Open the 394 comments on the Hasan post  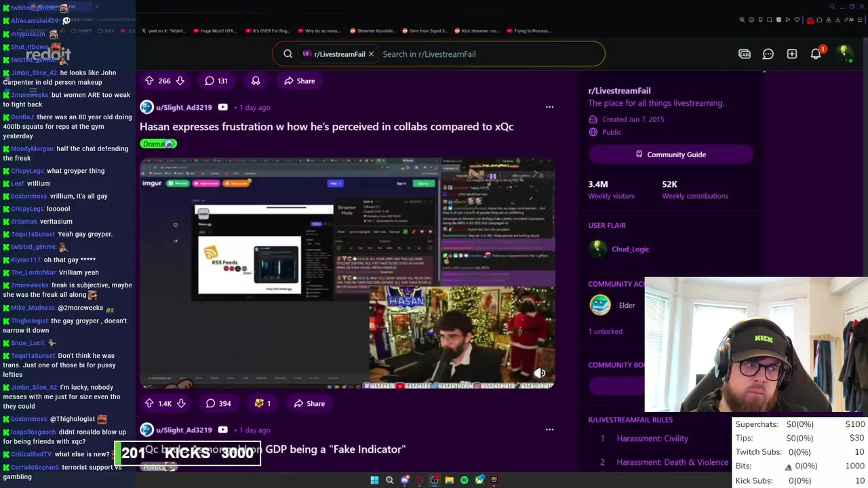click(x=218, y=403)
